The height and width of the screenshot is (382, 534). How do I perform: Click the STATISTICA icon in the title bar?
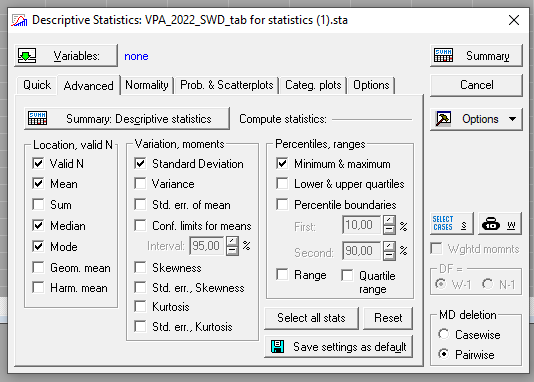(x=19, y=20)
